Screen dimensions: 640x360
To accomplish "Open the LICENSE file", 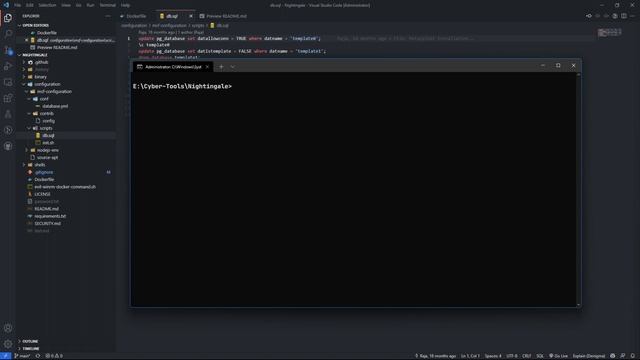I will [42, 194].
